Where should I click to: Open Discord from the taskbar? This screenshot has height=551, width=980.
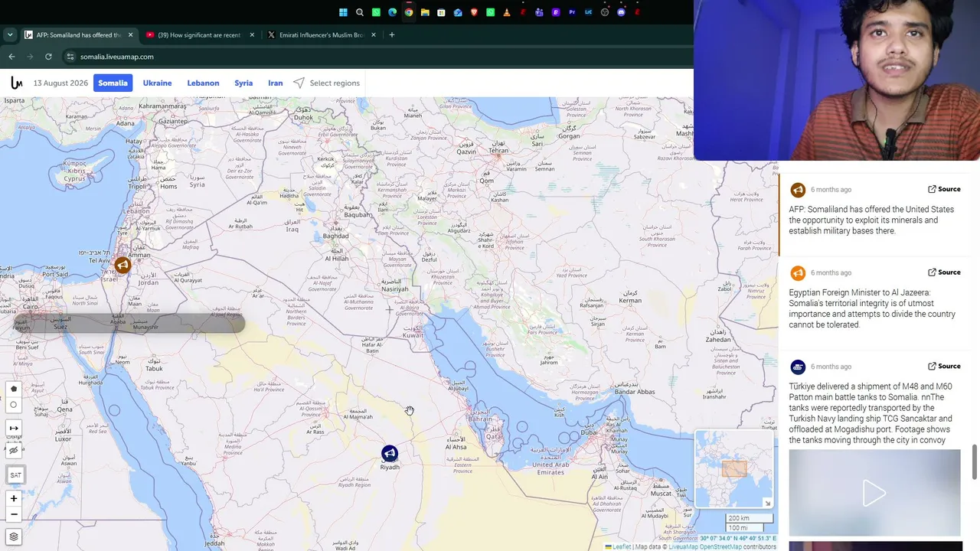pos(621,12)
